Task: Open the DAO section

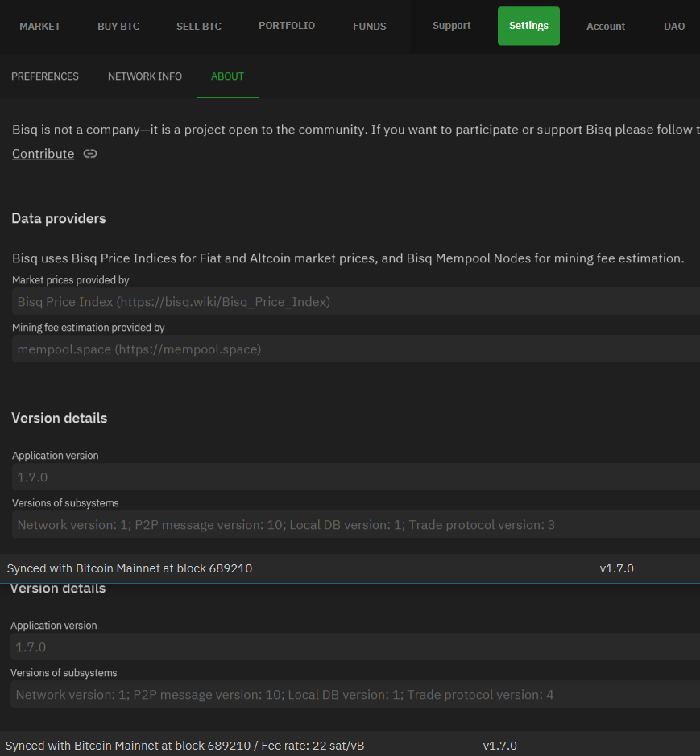Action: pyautogui.click(x=674, y=26)
